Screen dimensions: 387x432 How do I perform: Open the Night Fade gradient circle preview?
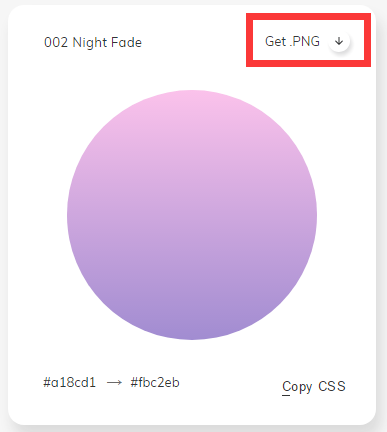tap(192, 215)
